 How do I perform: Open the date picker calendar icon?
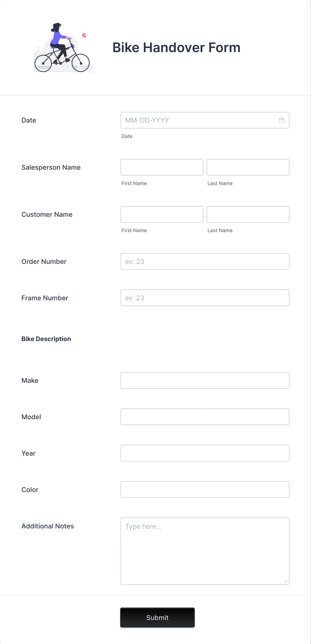pyautogui.click(x=282, y=120)
